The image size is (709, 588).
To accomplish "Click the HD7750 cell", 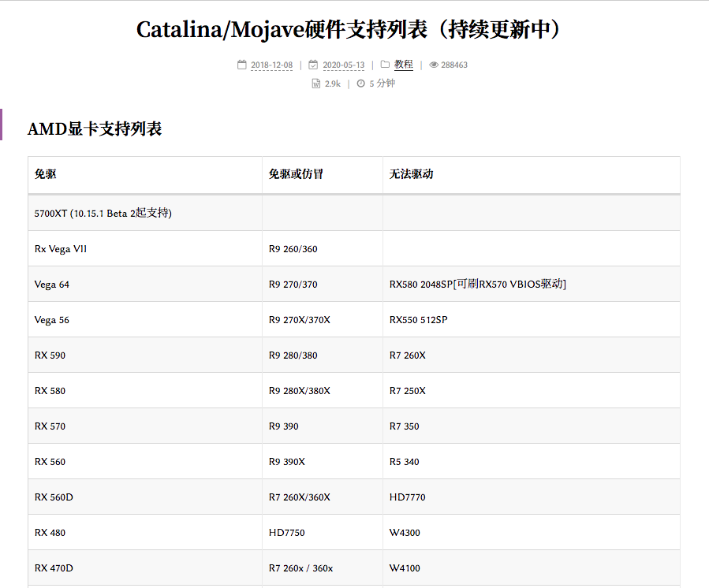I will [323, 532].
